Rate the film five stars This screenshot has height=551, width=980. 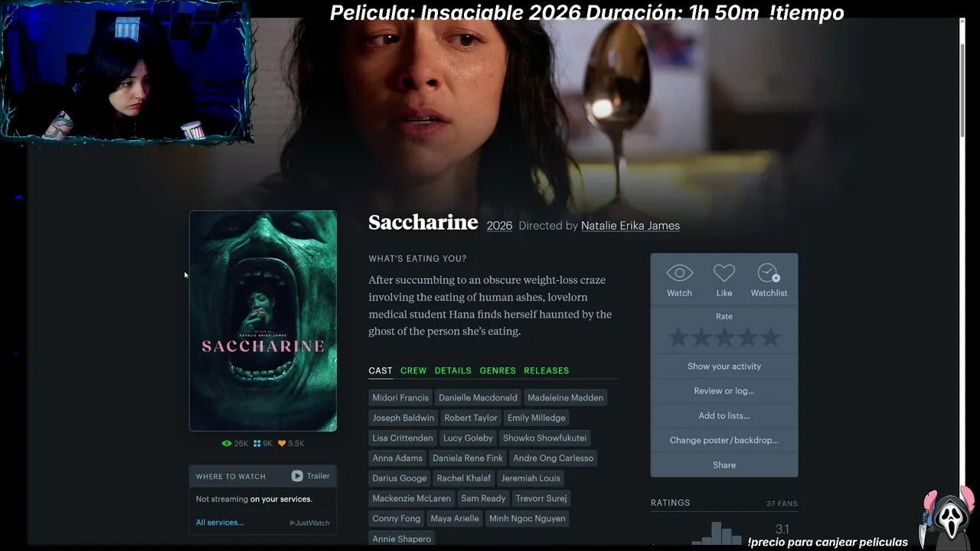(770, 337)
